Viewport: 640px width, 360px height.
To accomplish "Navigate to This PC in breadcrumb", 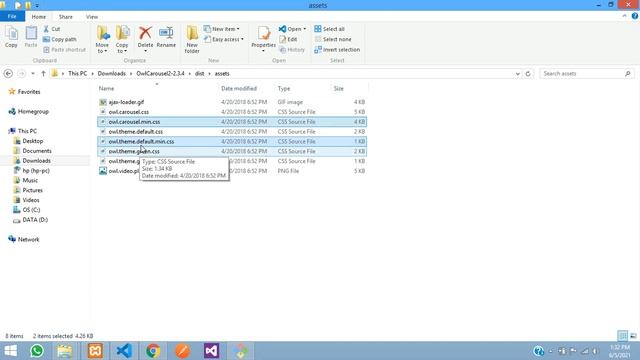I will click(x=78, y=73).
